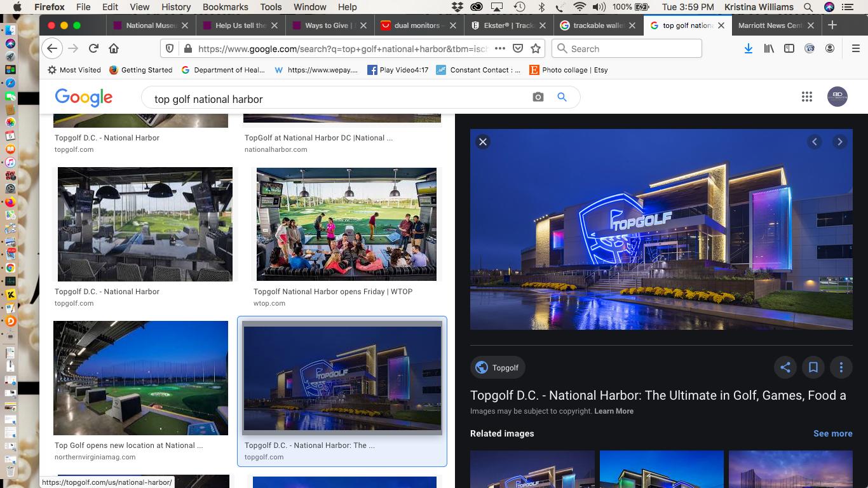Open the northernvirginiamag driving range thumbnail

pyautogui.click(x=140, y=378)
